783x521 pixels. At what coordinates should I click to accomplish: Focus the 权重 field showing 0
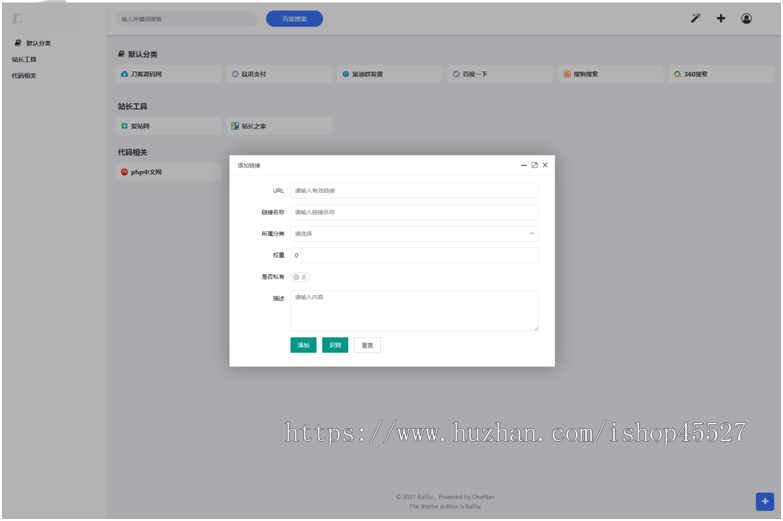click(414, 255)
